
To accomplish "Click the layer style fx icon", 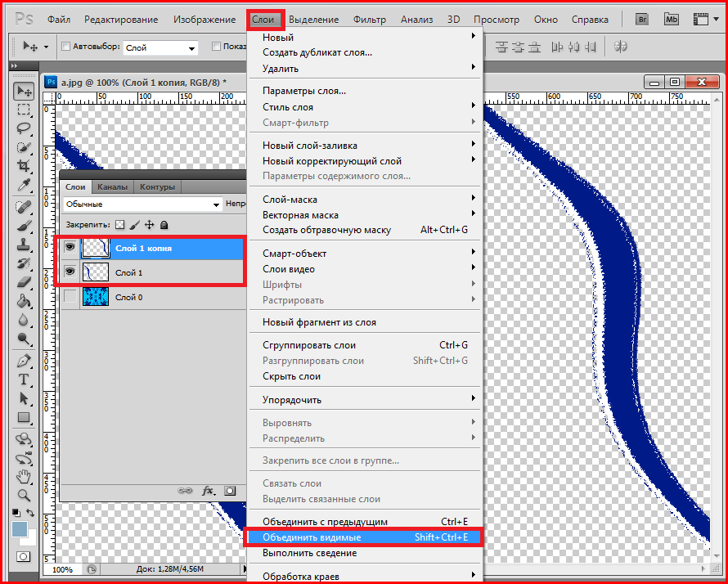I will 208,491.
